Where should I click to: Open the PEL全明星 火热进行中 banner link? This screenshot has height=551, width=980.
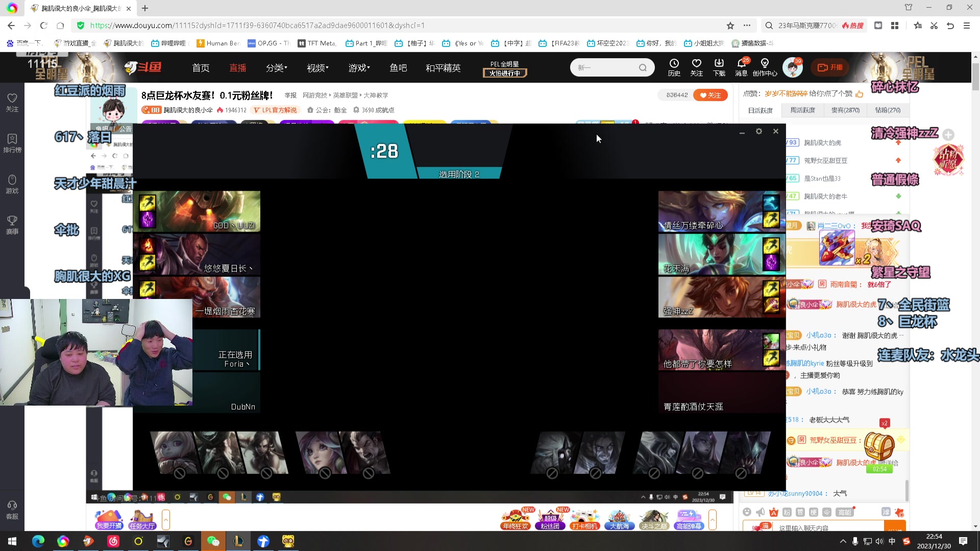[x=505, y=69]
